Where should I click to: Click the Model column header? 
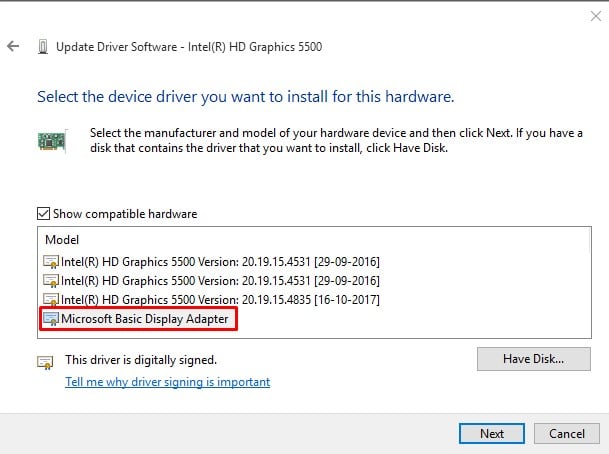(62, 240)
